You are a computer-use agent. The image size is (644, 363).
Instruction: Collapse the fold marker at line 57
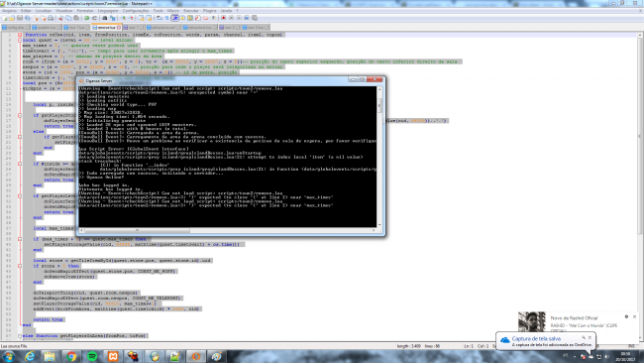19,336
